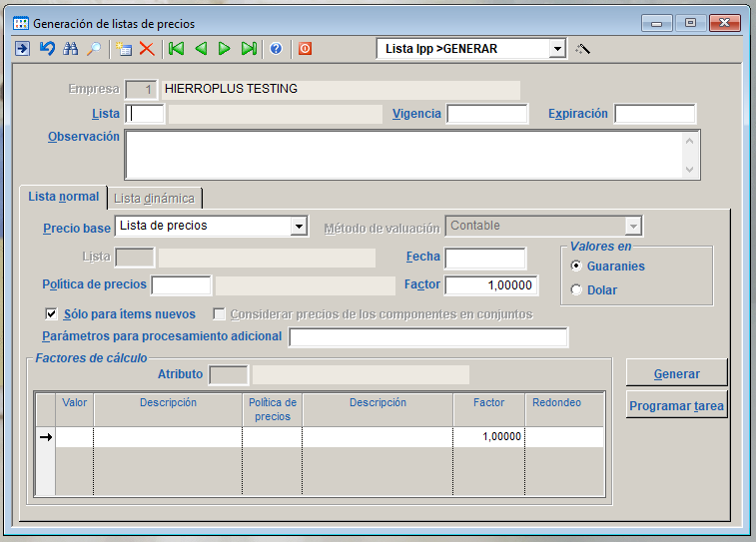Click the undo arrow toolbar icon
The width and height of the screenshot is (756, 542).
(47, 48)
